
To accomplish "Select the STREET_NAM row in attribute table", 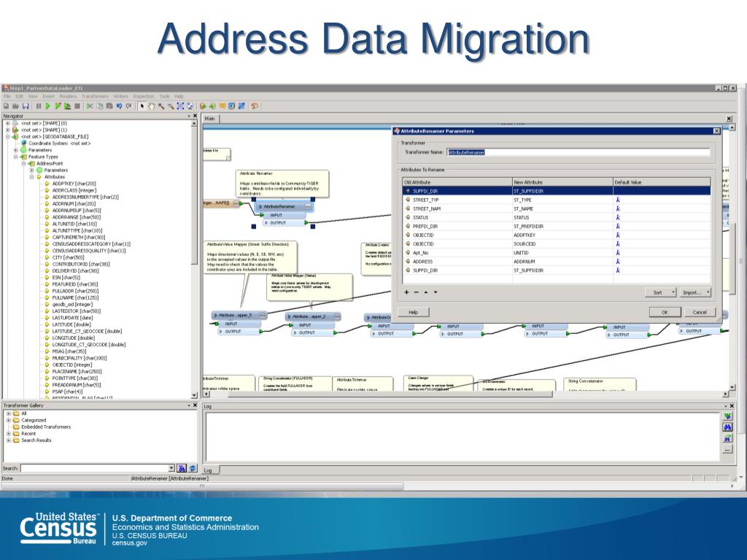I will 557,209.
